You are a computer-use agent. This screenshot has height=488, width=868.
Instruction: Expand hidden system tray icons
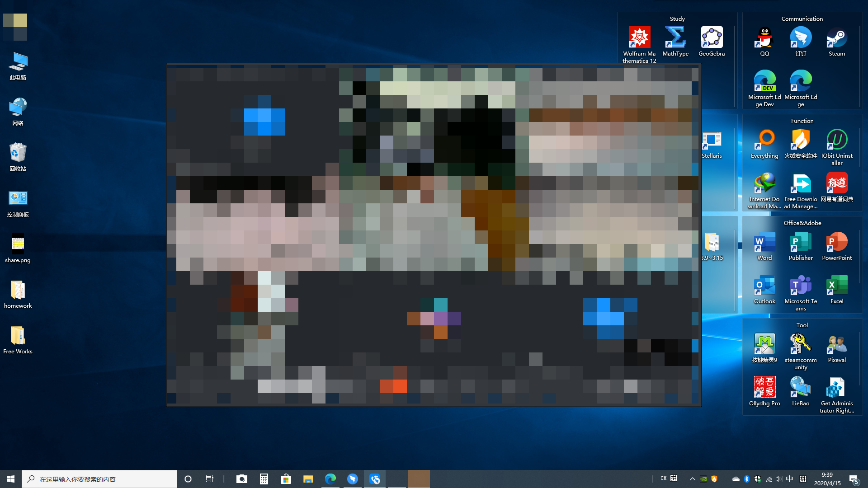692,479
